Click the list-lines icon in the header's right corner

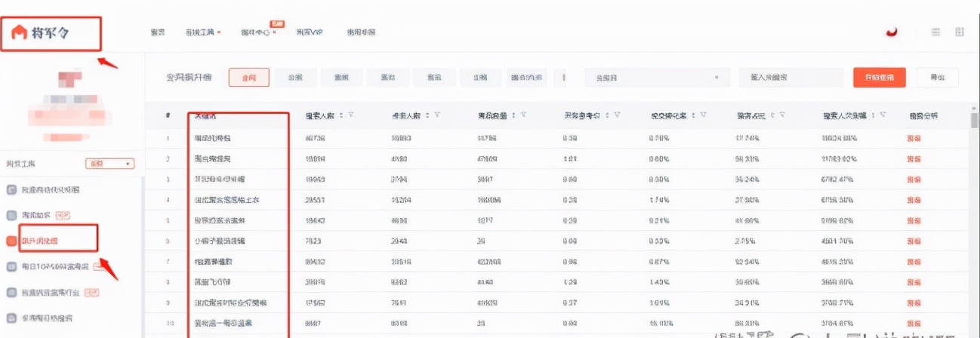click(936, 32)
